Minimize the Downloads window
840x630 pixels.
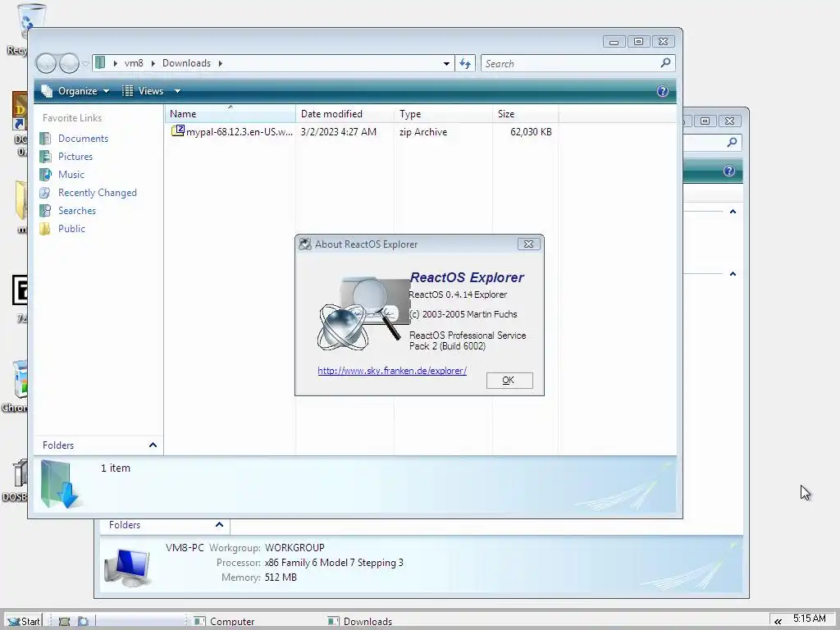(614, 41)
